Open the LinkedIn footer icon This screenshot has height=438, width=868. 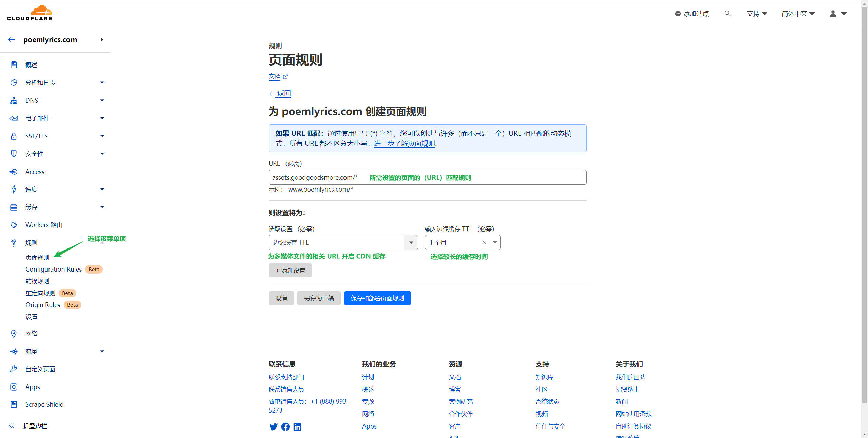coord(297,427)
